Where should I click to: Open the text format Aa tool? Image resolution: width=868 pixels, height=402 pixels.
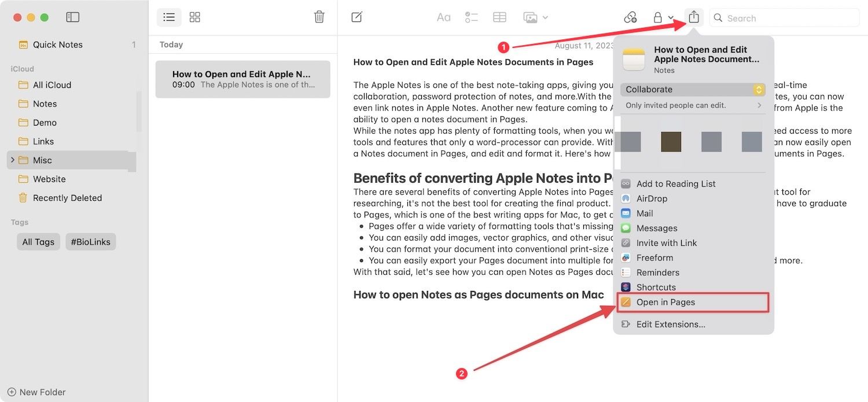coord(443,17)
